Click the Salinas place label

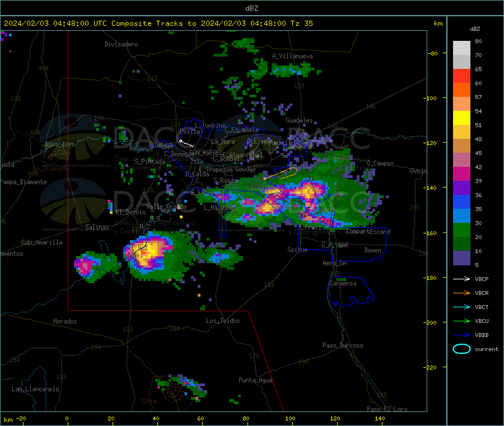click(x=97, y=227)
